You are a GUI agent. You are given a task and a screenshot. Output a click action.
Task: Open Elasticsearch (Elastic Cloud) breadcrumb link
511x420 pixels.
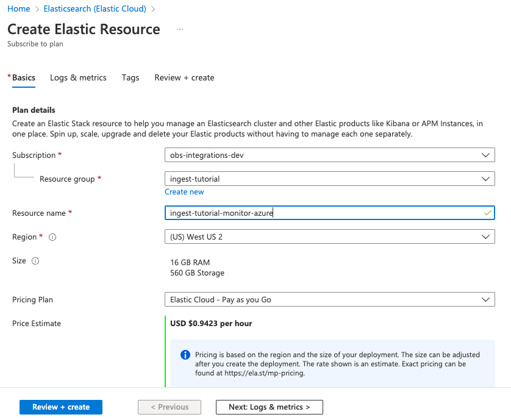point(95,9)
